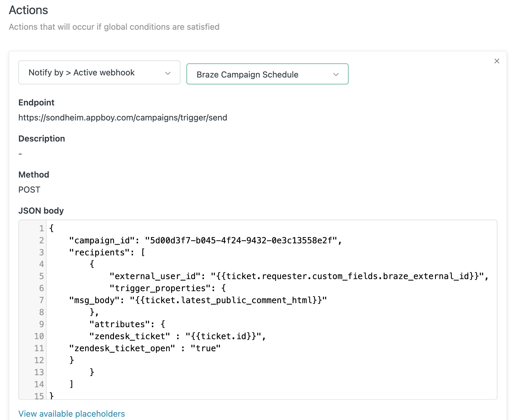Click the chevron on Braze Campaign Schedule
The height and width of the screenshot is (420, 511).
(336, 74)
